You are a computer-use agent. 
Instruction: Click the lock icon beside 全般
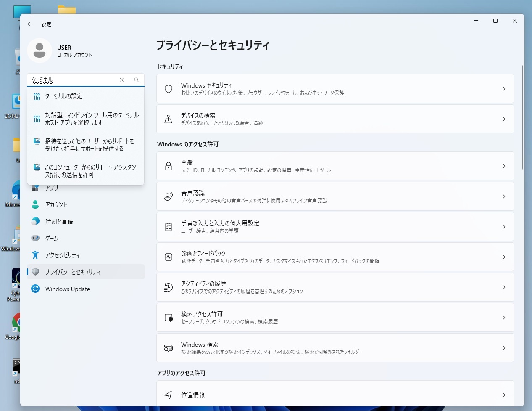[169, 166]
